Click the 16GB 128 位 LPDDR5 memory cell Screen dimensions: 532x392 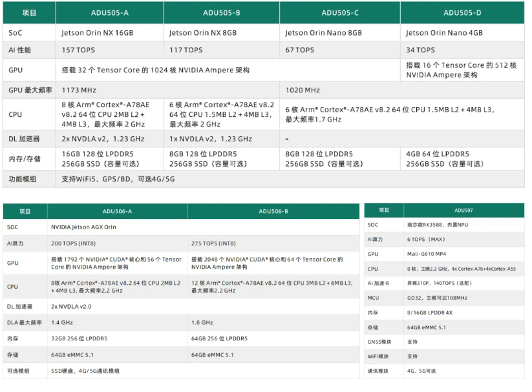[x=110, y=159]
